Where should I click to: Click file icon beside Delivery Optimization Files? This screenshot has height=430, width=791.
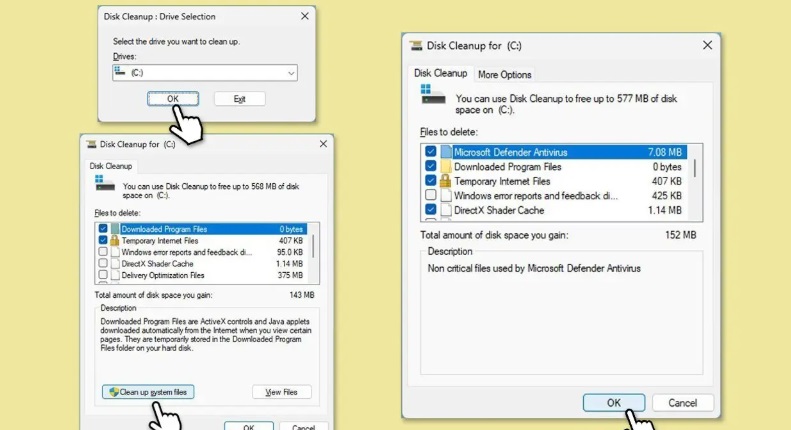click(x=115, y=275)
